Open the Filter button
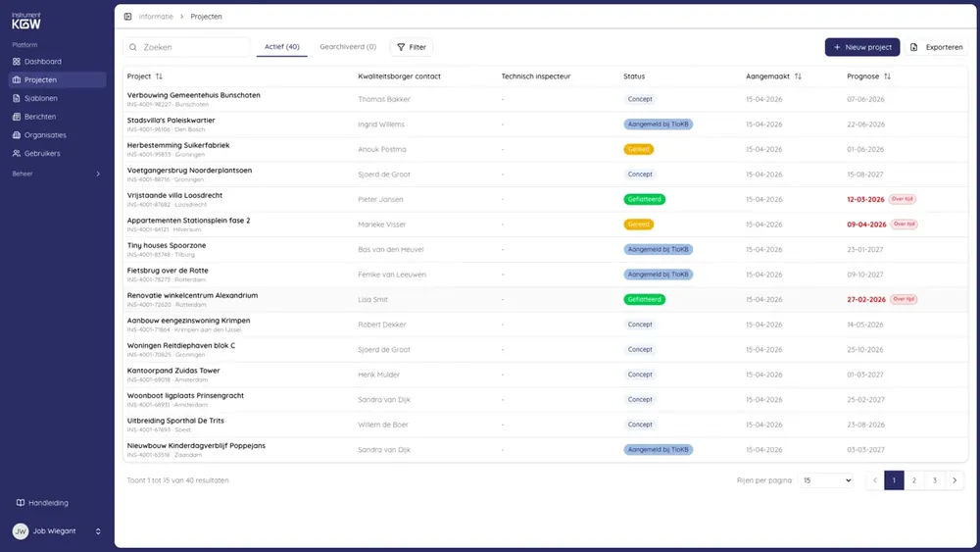This screenshot has width=980, height=552. 412,47
